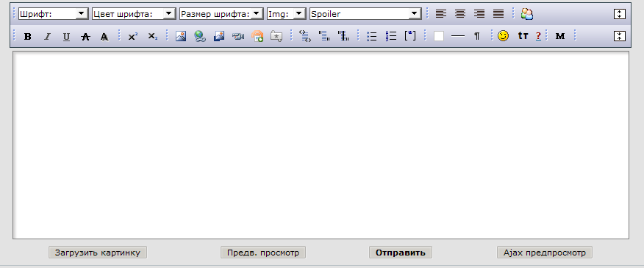Click the folder star icon
The height and width of the screenshot is (268, 644).
click(x=276, y=36)
